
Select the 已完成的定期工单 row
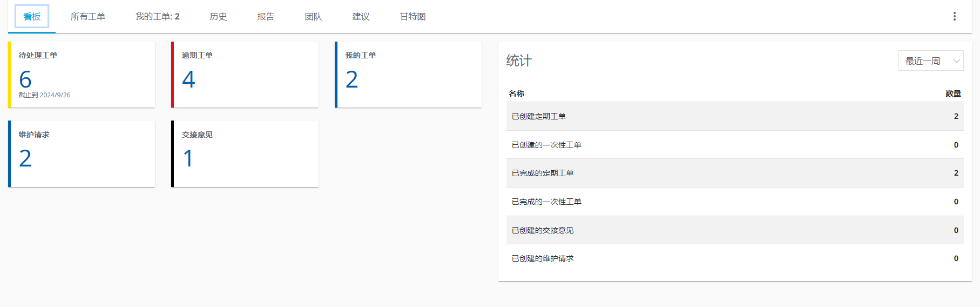click(x=734, y=173)
